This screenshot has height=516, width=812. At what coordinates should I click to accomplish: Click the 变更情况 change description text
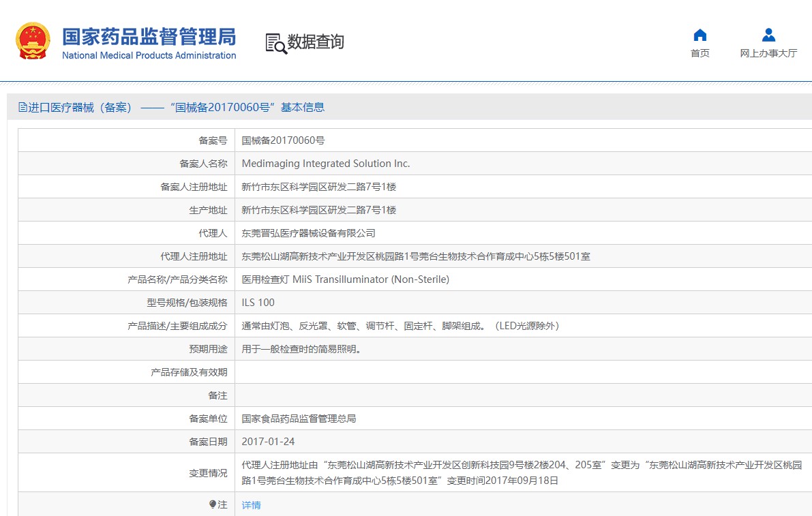click(522, 472)
